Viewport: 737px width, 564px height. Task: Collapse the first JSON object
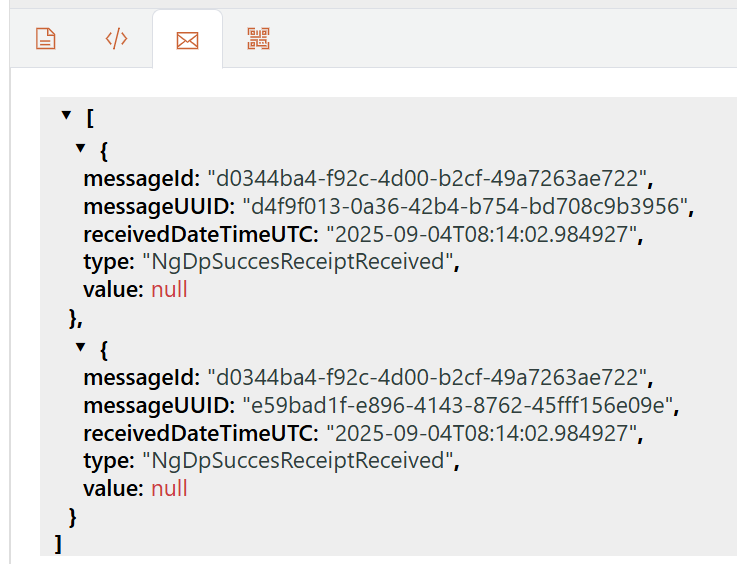[x=82, y=149]
